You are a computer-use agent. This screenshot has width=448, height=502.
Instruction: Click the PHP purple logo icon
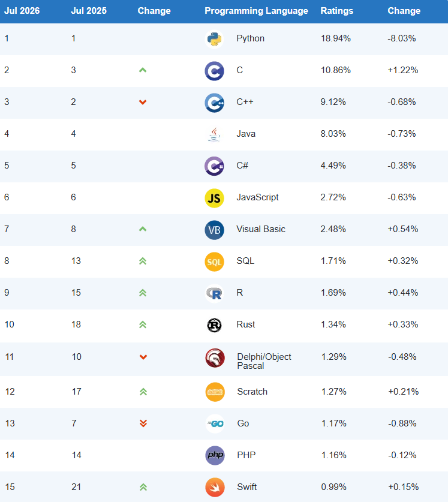[x=215, y=455]
